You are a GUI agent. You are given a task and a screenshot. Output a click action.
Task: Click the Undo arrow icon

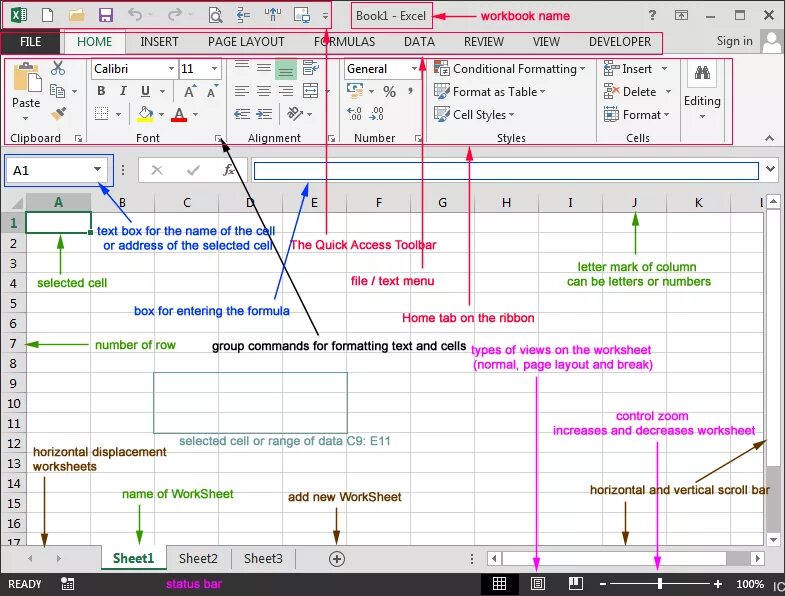coord(135,14)
